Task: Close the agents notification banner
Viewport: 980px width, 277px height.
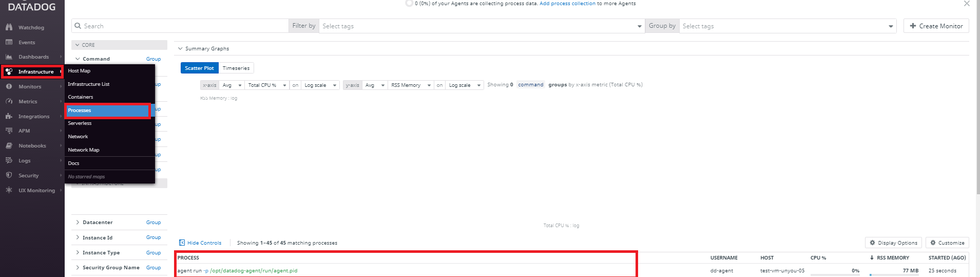Action: point(967,4)
